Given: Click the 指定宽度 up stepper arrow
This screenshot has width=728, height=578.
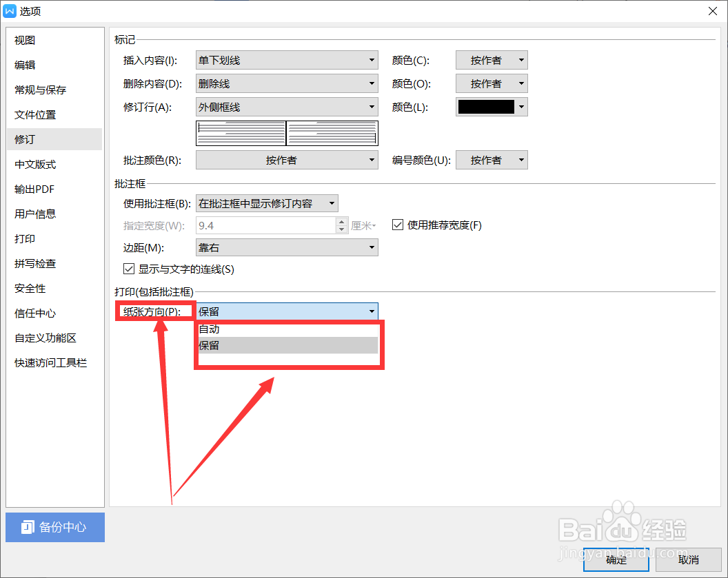Looking at the screenshot, I should click(342, 221).
